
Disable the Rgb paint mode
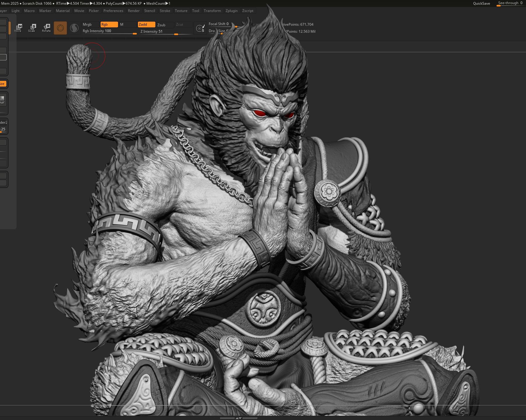click(x=109, y=24)
